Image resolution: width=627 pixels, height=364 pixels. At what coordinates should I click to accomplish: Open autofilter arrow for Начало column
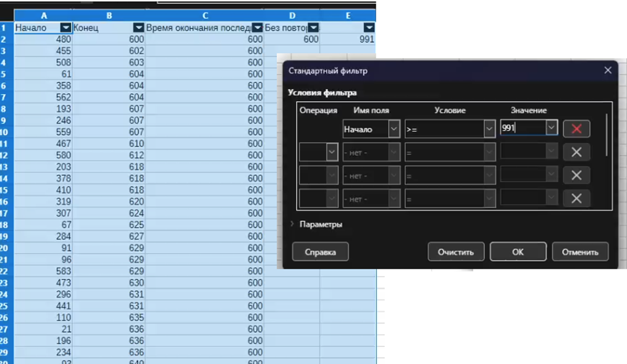tap(66, 28)
